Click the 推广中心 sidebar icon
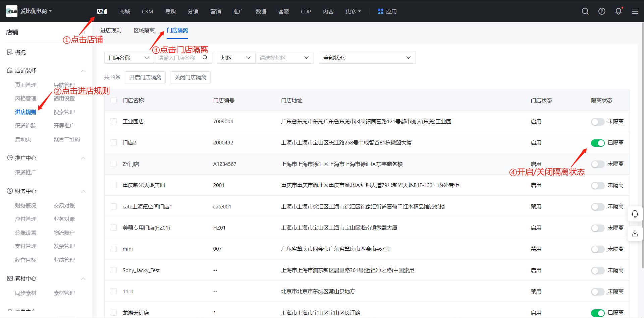The width and height of the screenshot is (644, 318). (x=10, y=158)
